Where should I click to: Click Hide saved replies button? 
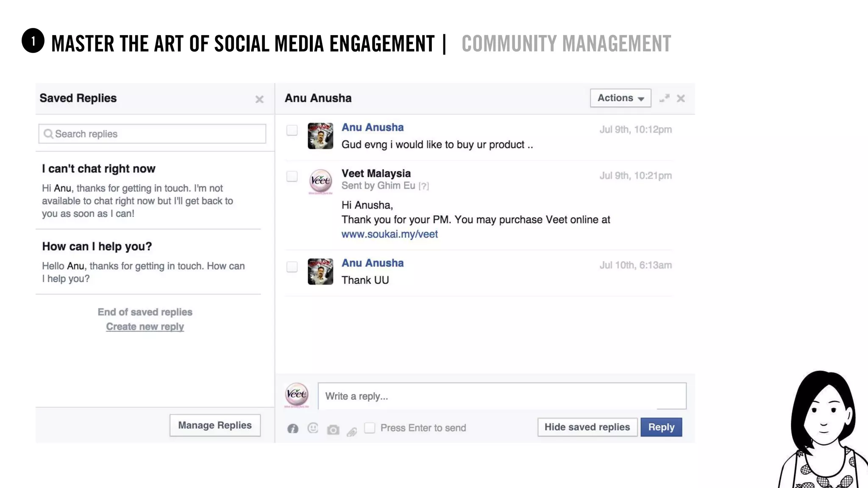coord(587,427)
